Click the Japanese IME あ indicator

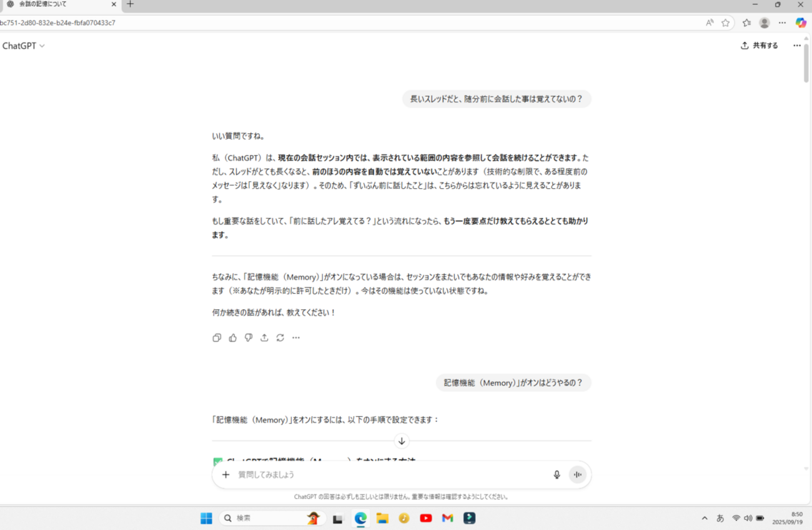tap(720, 518)
